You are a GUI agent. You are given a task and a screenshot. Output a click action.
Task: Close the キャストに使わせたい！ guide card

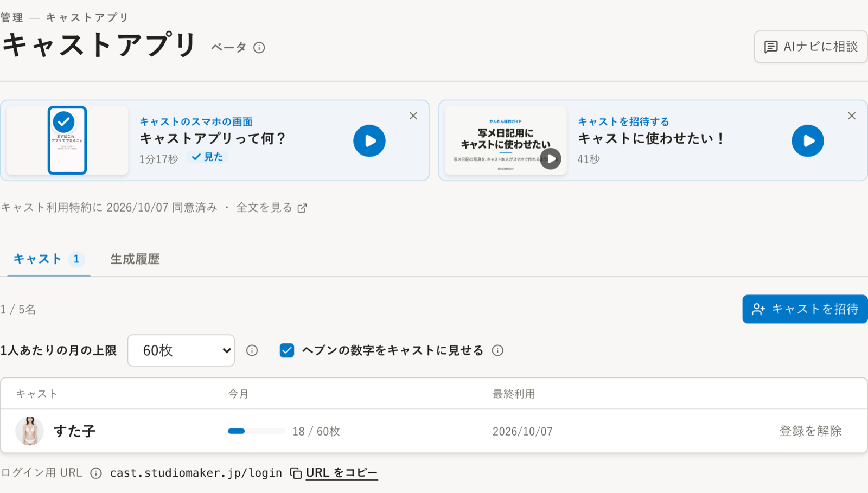point(852,116)
